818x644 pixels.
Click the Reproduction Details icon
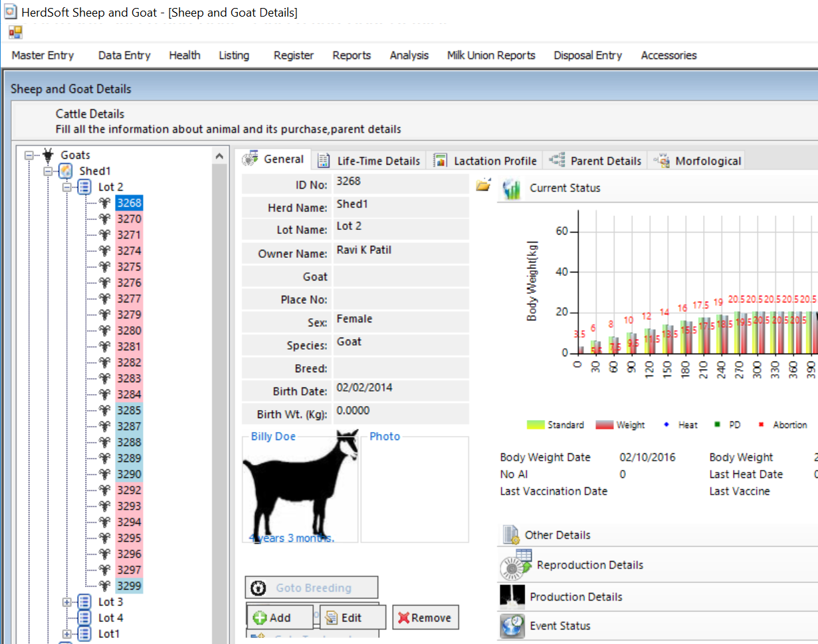coord(516,565)
